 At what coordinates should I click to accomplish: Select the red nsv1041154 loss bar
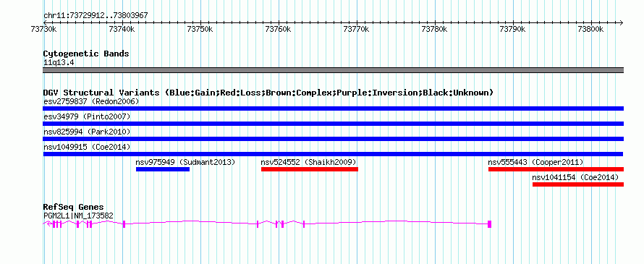578,184
